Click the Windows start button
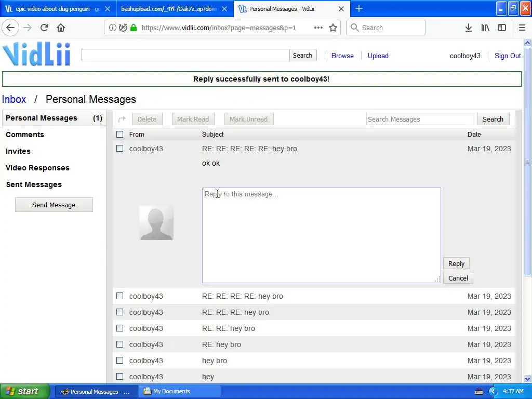 25,391
